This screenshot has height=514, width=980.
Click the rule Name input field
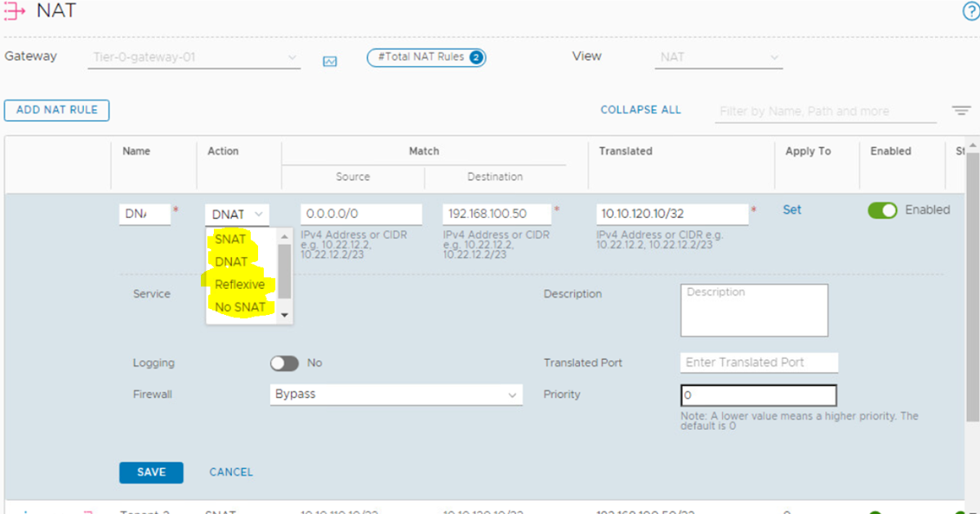pos(145,215)
